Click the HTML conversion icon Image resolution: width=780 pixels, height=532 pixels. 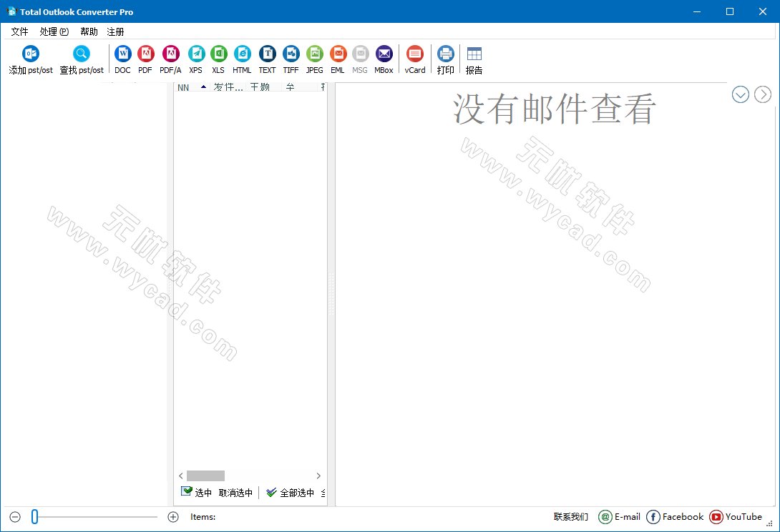pos(242,54)
